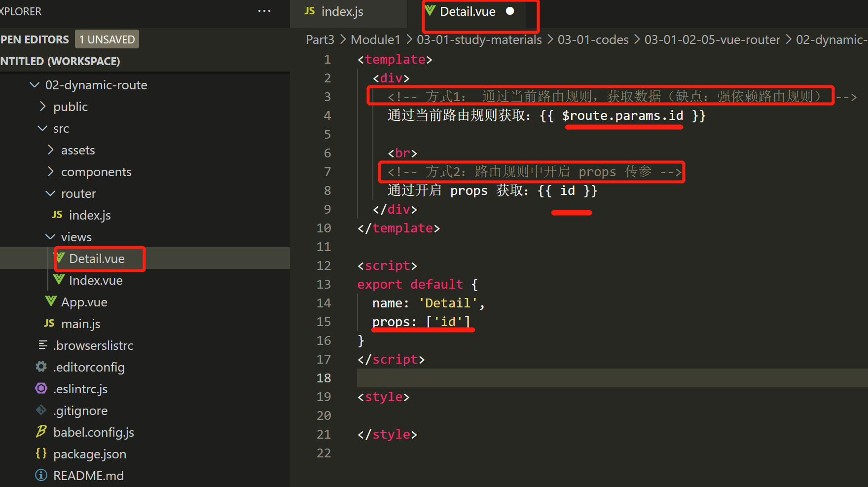
Task: Click Vue icon next to Index.vue file
Action: point(59,280)
